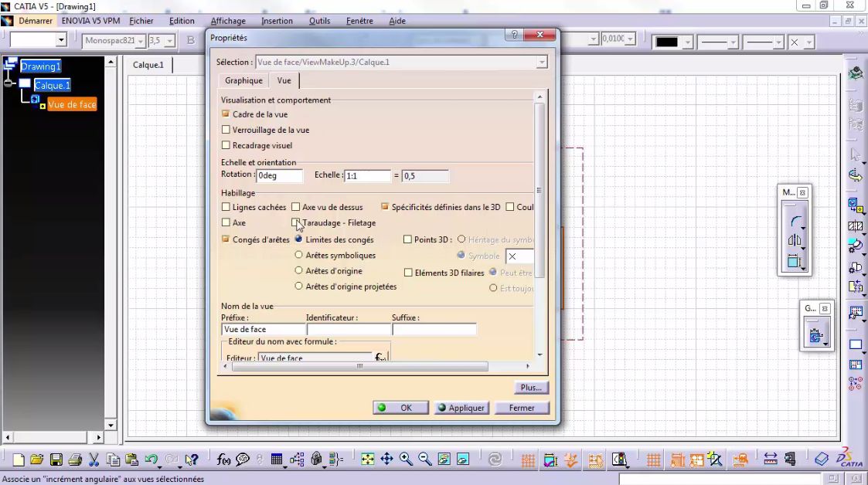The width and height of the screenshot is (868, 485).
Task: Activate the Pan tool in bottom toolbar
Action: point(386,459)
